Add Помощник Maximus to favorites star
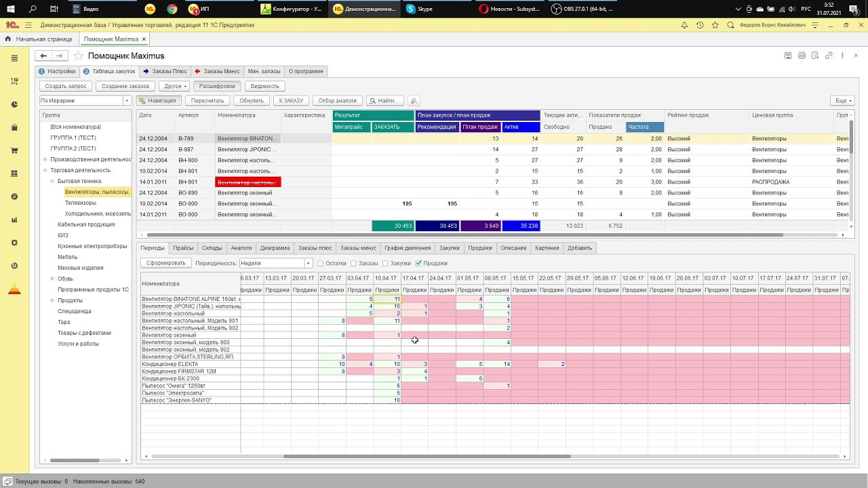This screenshot has height=488, width=868. coord(78,56)
